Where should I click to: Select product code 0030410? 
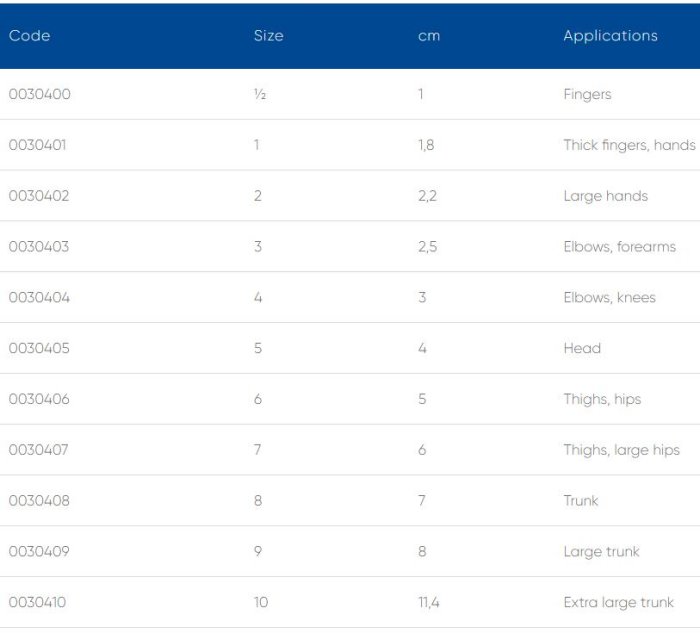pos(38,603)
